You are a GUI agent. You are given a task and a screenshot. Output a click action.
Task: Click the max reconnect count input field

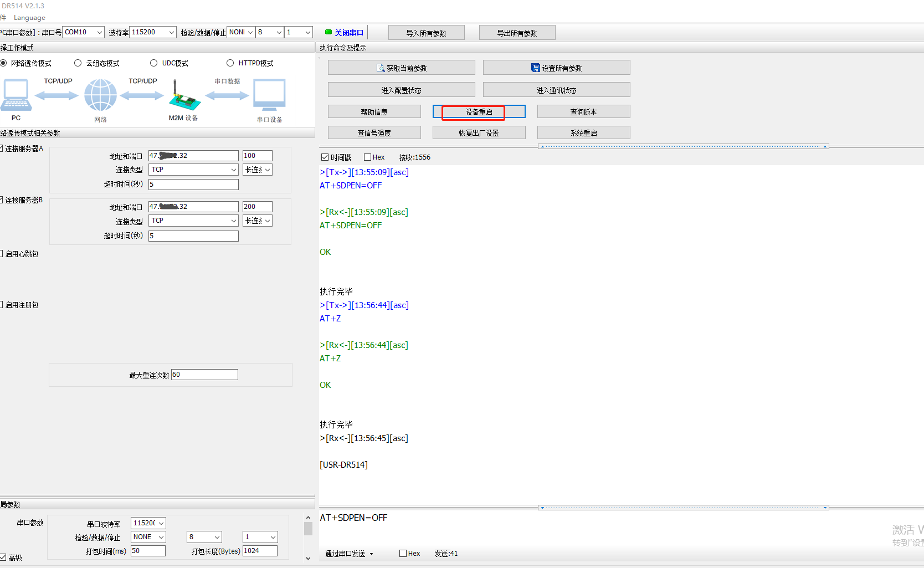pyautogui.click(x=204, y=375)
